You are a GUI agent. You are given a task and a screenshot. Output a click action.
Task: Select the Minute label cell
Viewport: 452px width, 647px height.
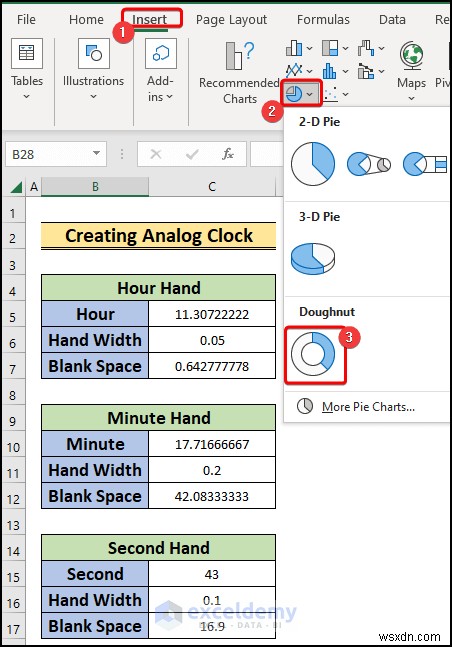point(95,444)
